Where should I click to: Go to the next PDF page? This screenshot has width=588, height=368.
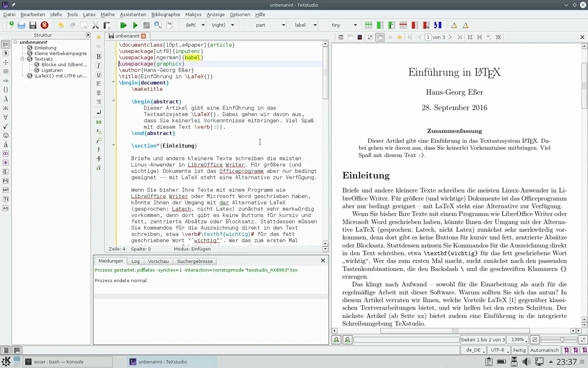pyautogui.click(x=450, y=37)
